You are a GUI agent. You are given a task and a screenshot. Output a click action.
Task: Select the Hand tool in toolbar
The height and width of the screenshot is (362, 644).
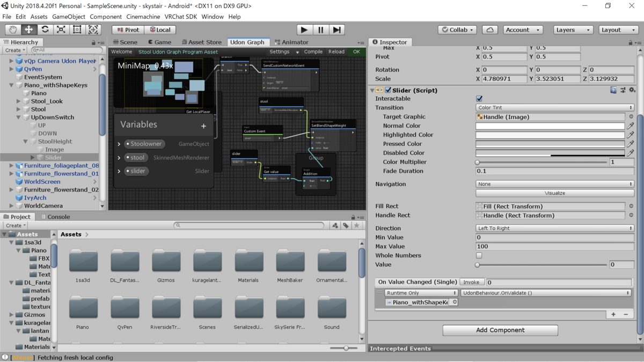pos(13,29)
